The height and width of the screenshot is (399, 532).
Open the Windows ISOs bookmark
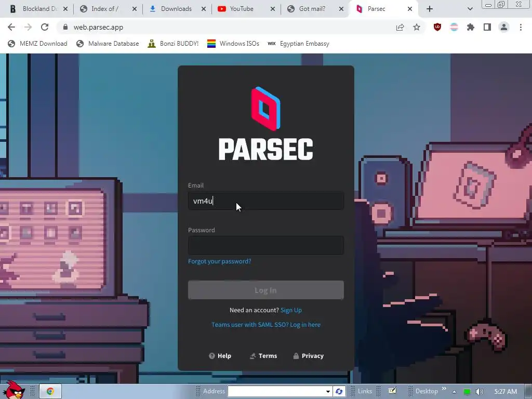coord(233,44)
